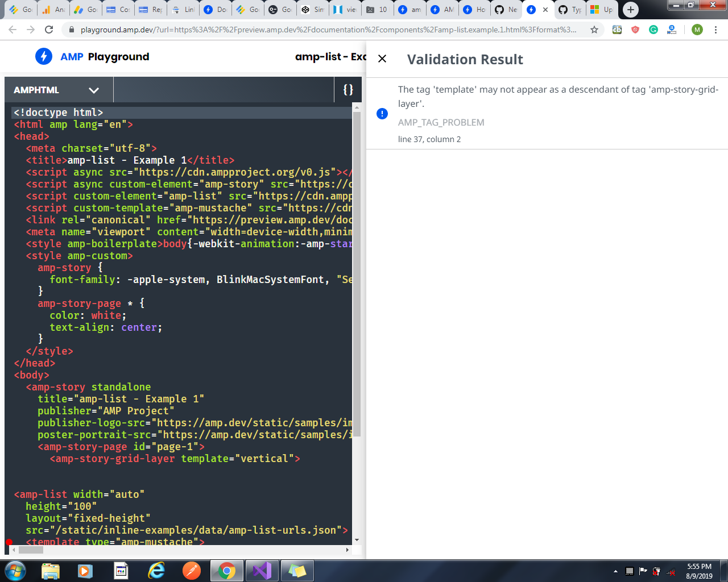Click the blue AMP_TAG_PROBLEM alert icon
Image resolution: width=728 pixels, height=582 pixels.
pos(382,114)
